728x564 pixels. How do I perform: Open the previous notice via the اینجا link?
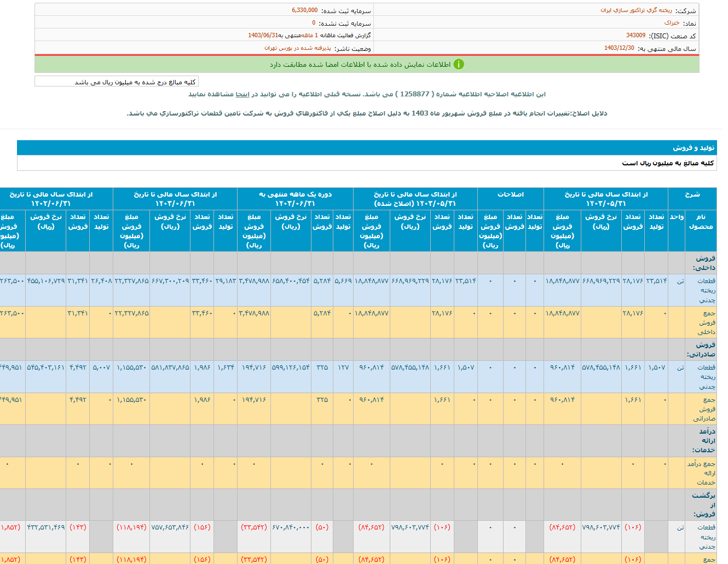[x=242, y=94]
